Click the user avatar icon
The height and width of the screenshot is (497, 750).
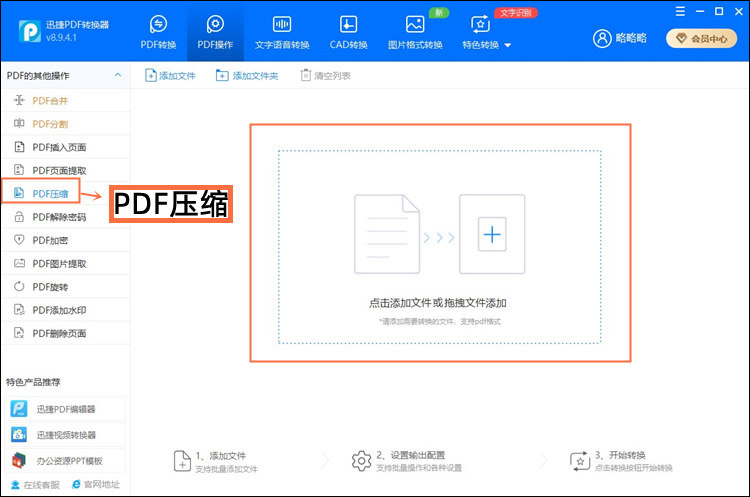point(602,38)
